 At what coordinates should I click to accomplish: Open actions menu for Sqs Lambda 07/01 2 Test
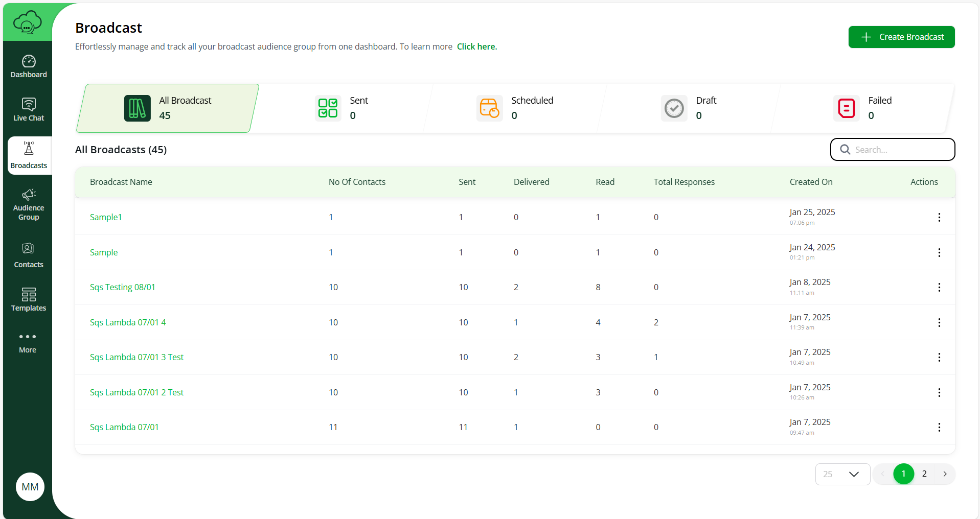coord(939,392)
